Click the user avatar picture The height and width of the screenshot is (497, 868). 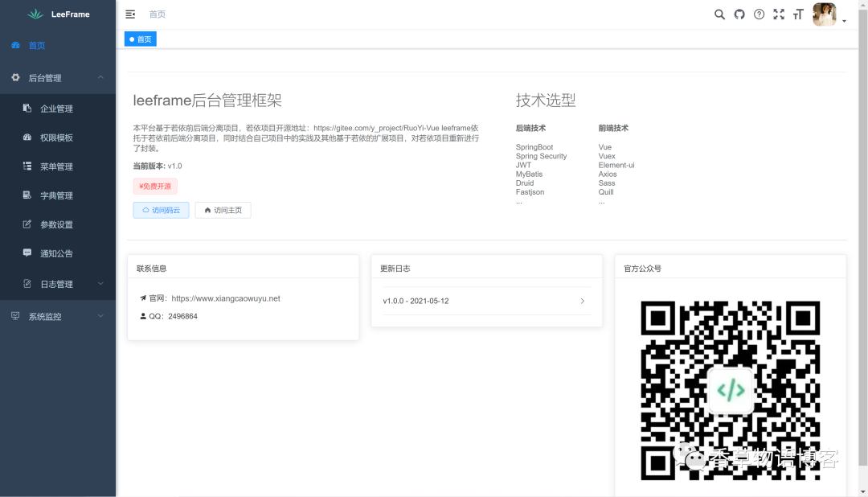pos(825,14)
